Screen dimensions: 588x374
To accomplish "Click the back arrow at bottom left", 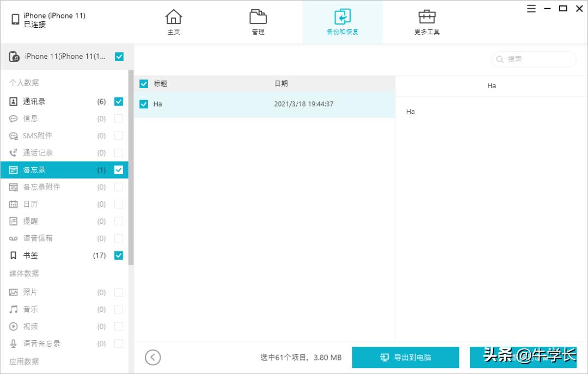I will pos(153,357).
